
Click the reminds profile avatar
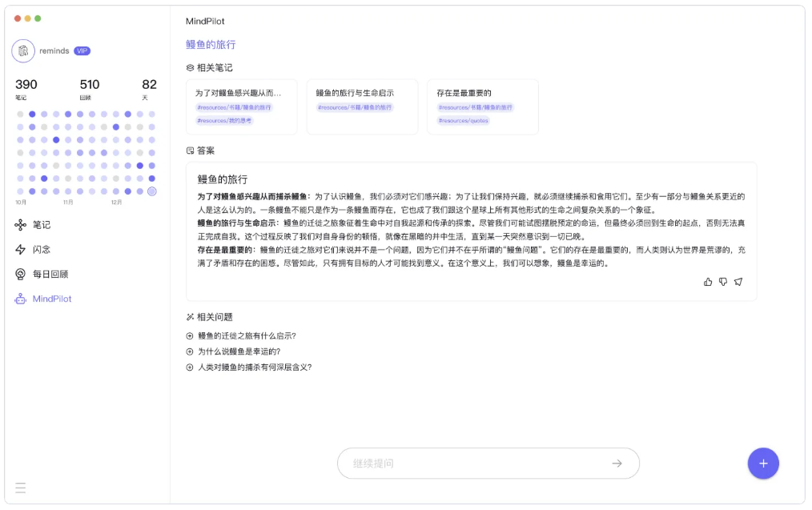[x=23, y=50]
